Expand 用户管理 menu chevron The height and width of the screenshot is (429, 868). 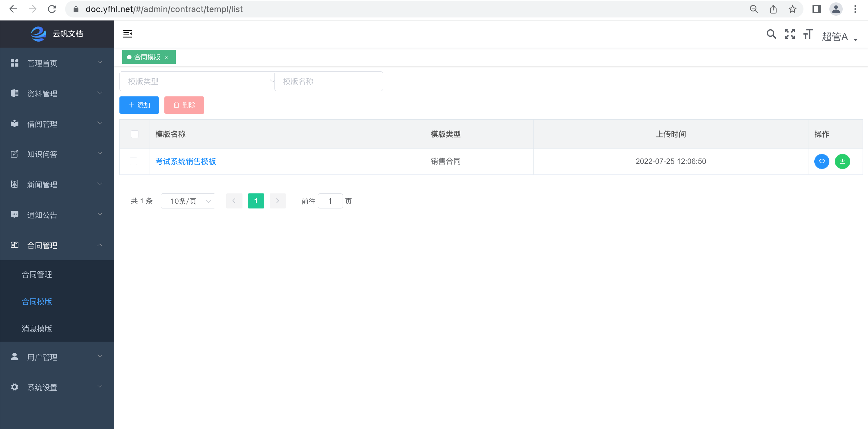(100, 356)
